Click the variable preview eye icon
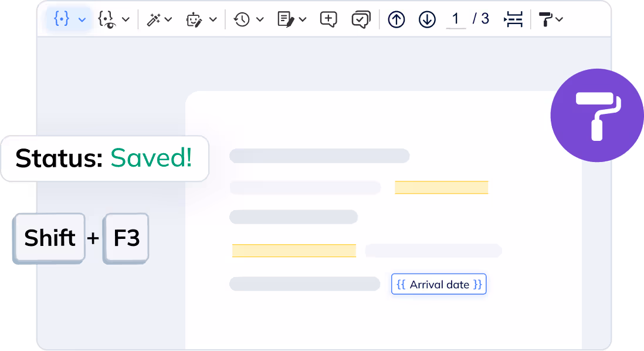This screenshot has height=351, width=644. (106, 19)
